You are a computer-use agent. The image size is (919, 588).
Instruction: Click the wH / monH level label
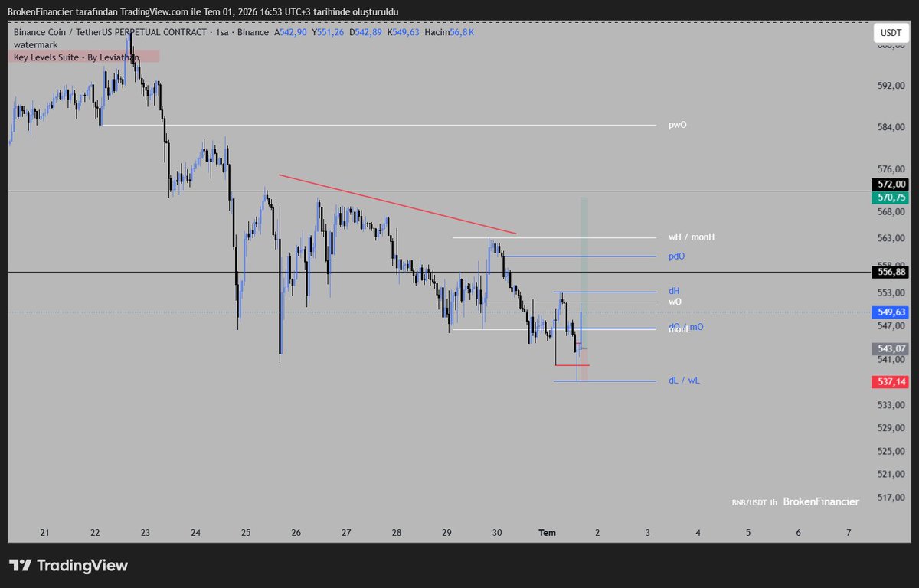(692, 237)
